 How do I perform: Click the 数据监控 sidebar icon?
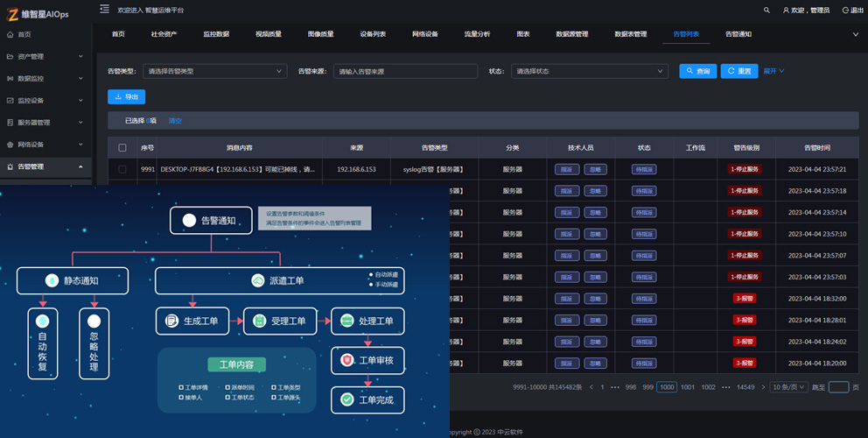(10, 78)
